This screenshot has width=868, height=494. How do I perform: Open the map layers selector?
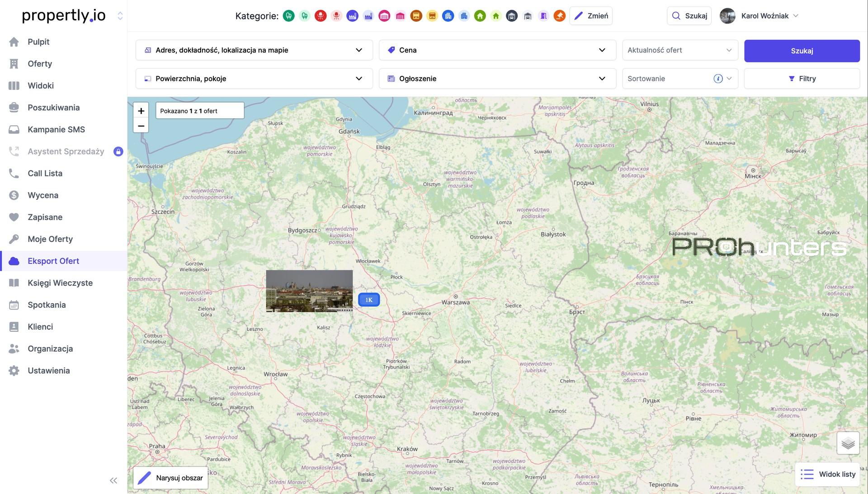pyautogui.click(x=848, y=443)
